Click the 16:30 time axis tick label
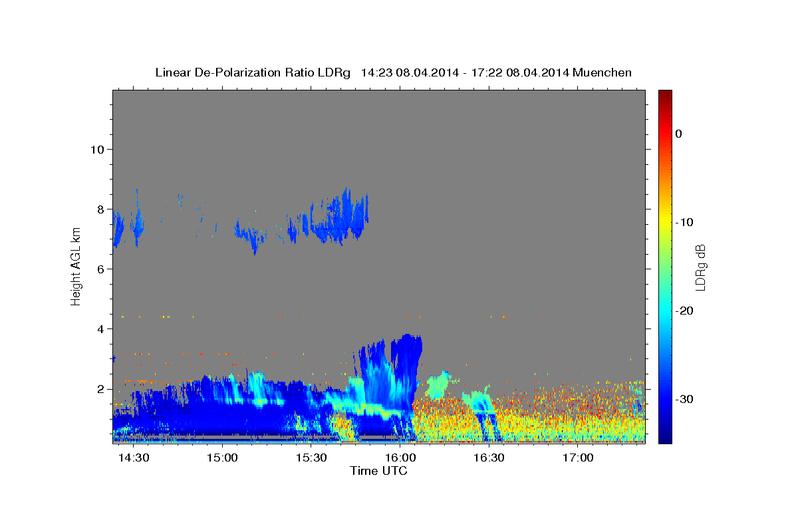798x532 pixels. pos(489,458)
